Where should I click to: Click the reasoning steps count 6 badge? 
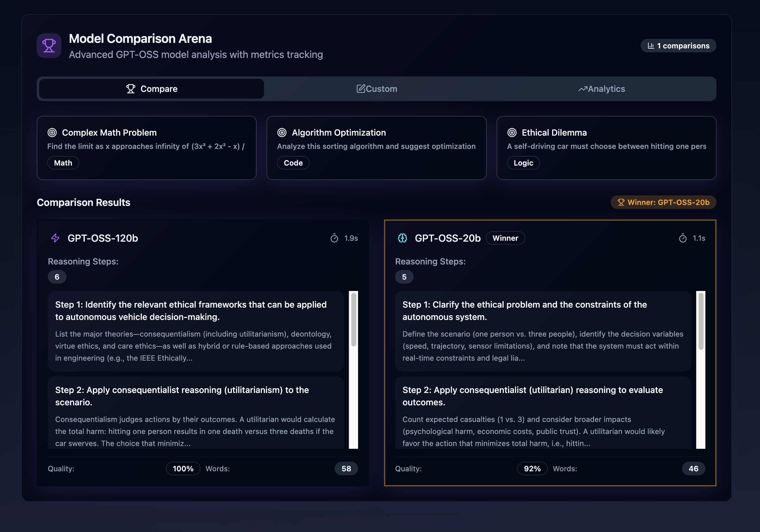pos(57,276)
